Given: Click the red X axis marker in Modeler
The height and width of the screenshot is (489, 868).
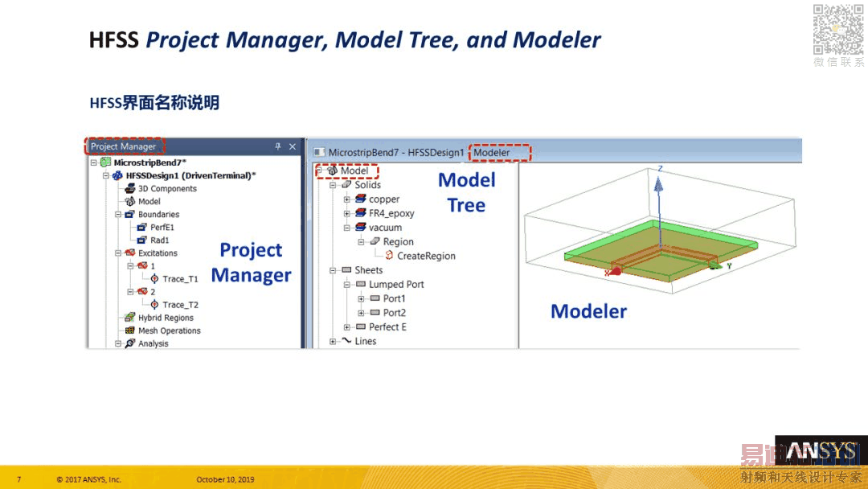Looking at the screenshot, I should 613,271.
